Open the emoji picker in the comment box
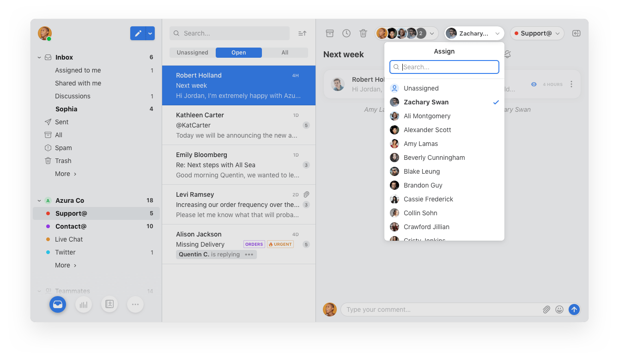This screenshot has height=364, width=619. tap(559, 309)
